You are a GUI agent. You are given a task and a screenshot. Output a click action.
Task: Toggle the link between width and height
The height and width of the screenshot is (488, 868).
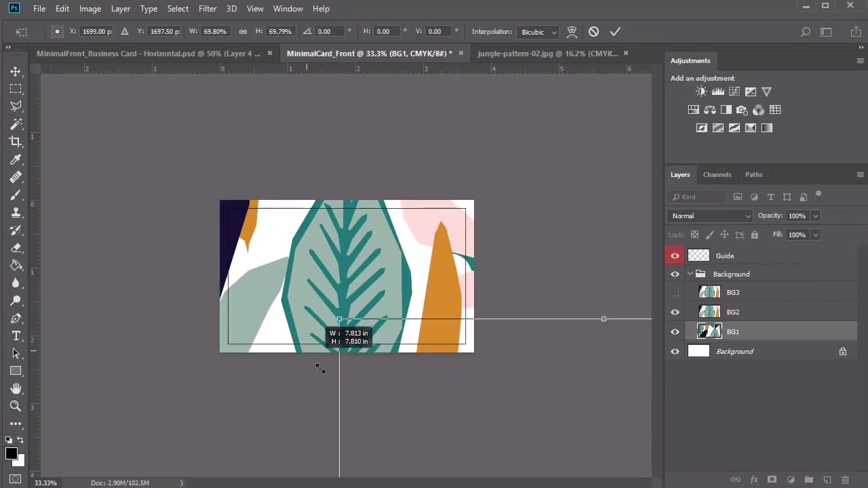tap(243, 31)
